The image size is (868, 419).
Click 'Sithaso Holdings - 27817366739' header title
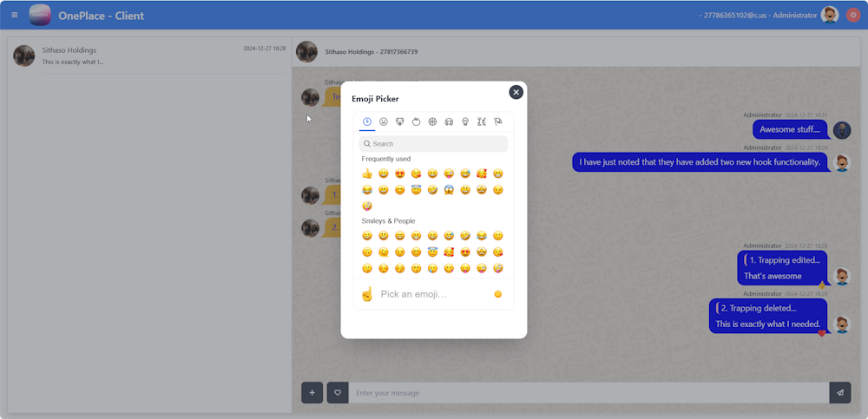click(372, 52)
